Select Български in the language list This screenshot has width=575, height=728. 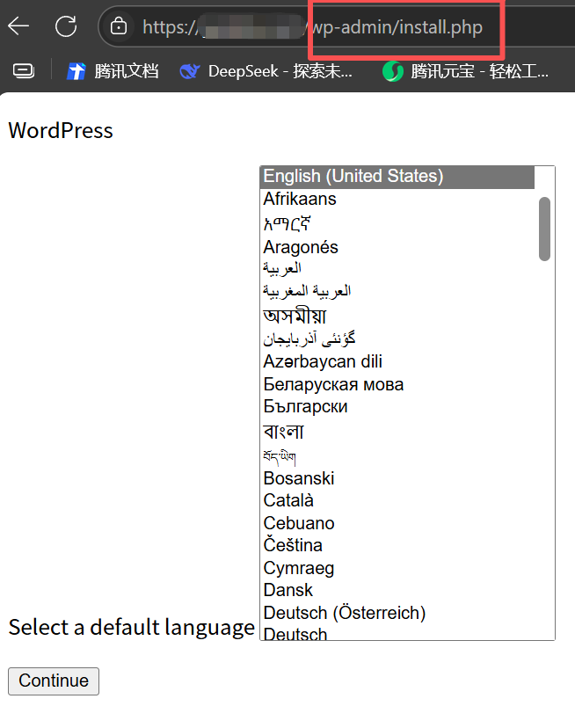point(397,407)
